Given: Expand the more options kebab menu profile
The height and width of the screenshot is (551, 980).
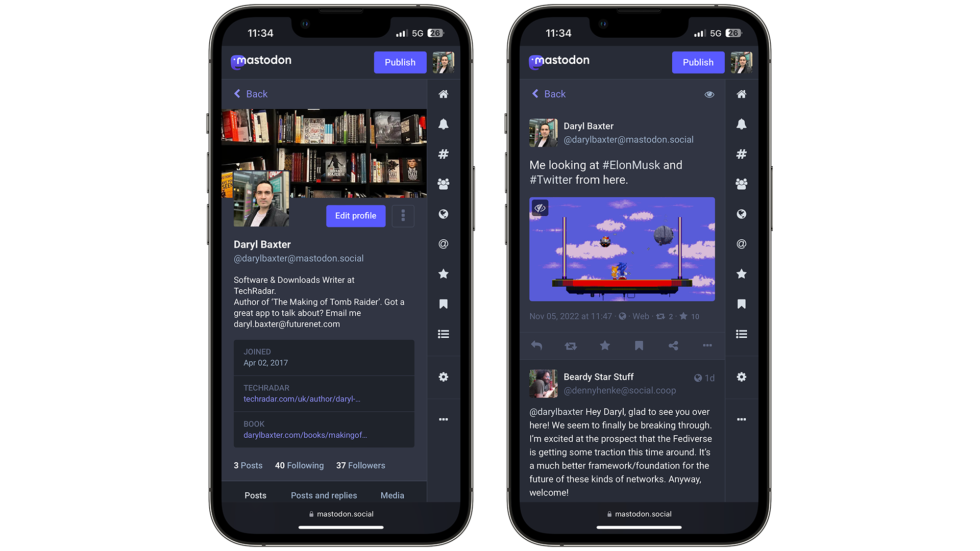Looking at the screenshot, I should [x=403, y=216].
